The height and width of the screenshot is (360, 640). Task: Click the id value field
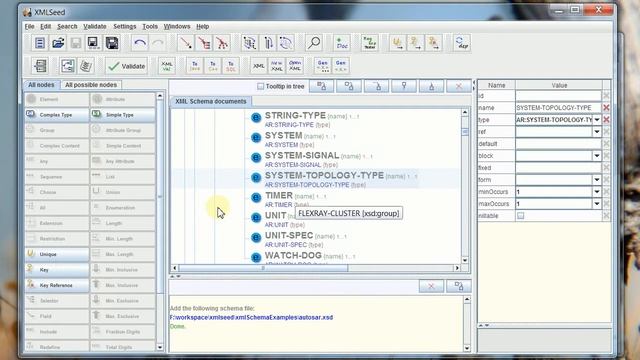[558, 96]
